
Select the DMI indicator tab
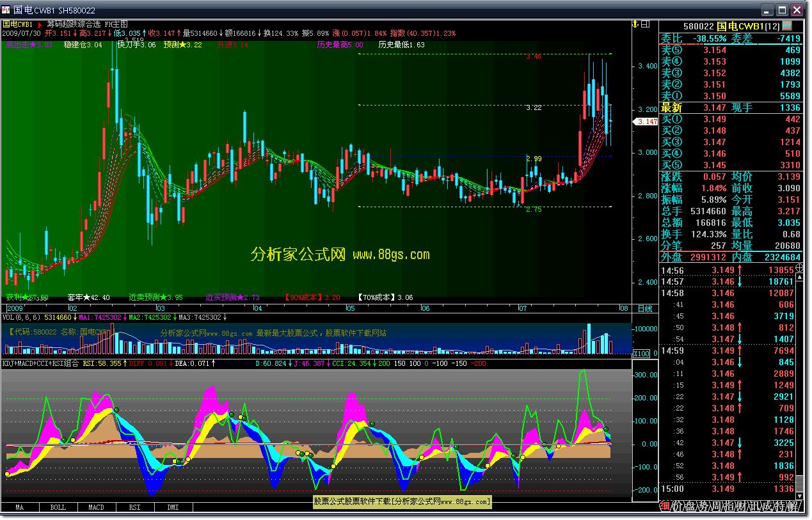pyautogui.click(x=173, y=507)
